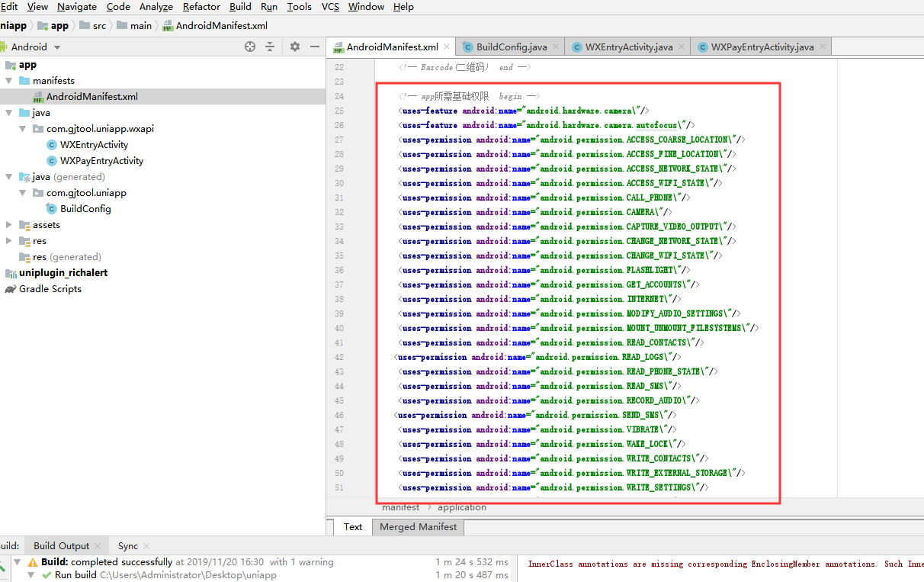Open the Help menu
The width and height of the screenshot is (924, 582).
pyautogui.click(x=403, y=7)
